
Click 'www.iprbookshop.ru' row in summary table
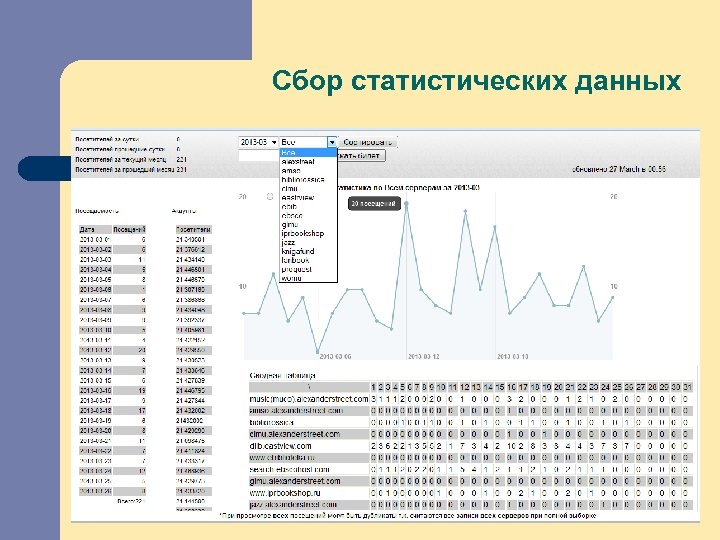(471, 493)
